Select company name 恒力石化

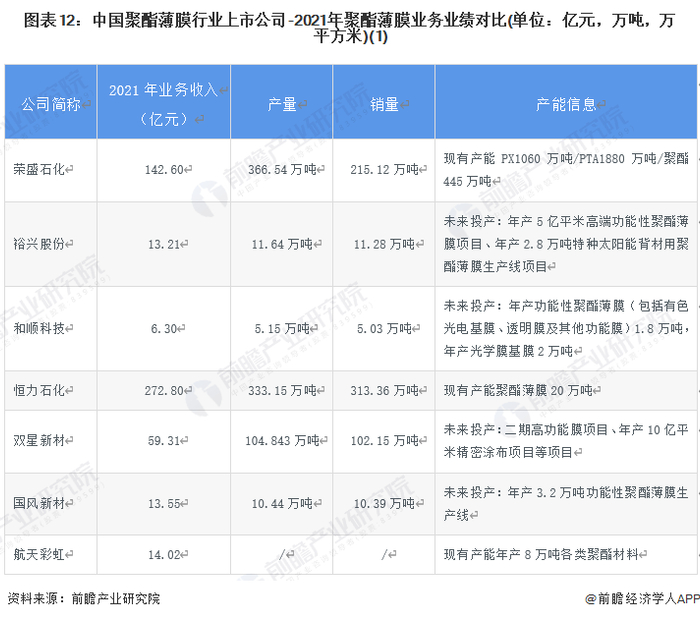[39, 391]
